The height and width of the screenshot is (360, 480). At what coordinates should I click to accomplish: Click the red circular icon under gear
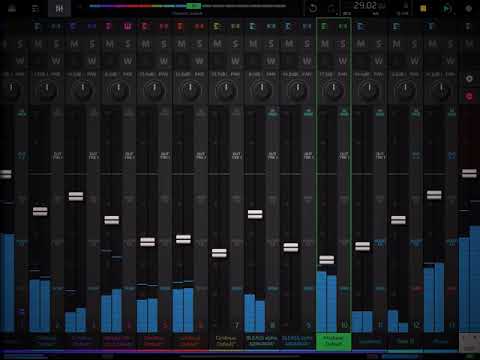pos(469,97)
